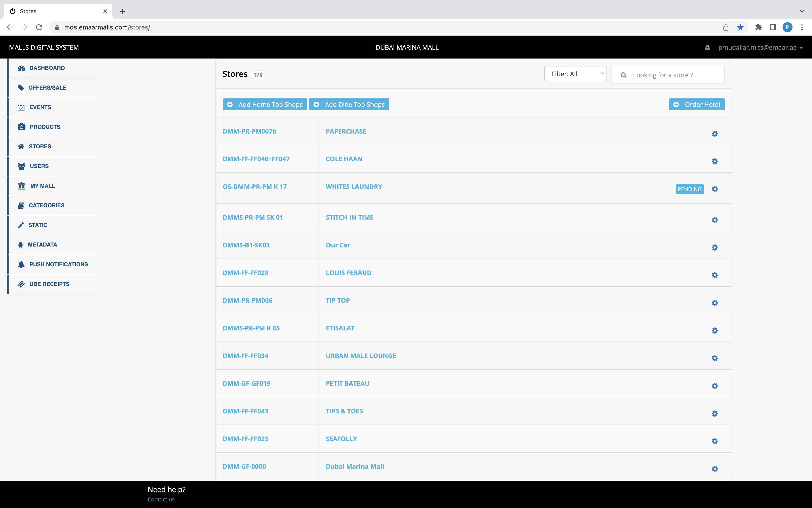This screenshot has height=508, width=812.
Task: Select Stores in the sidebar
Action: [40, 147]
